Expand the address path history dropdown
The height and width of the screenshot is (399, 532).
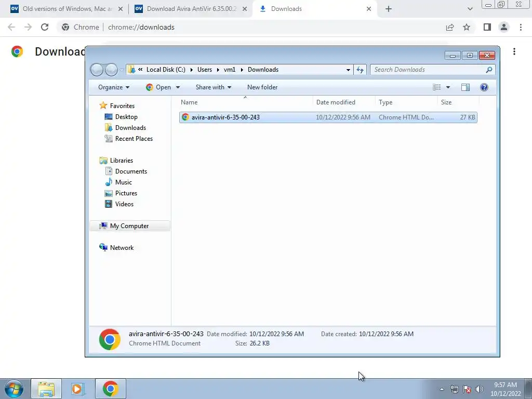[348, 70]
